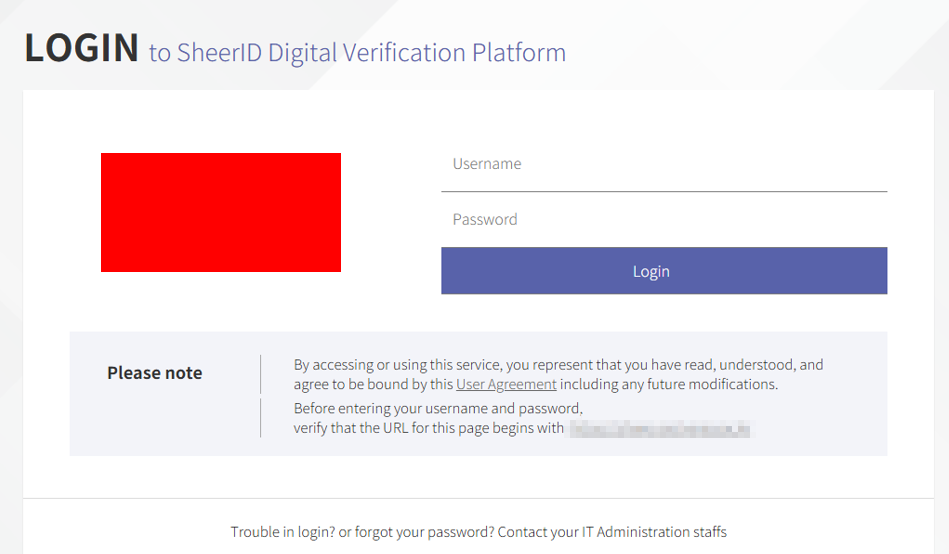Image resolution: width=949 pixels, height=554 pixels.
Task: Click "Contact your IT Administration staffs"
Action: (x=612, y=532)
